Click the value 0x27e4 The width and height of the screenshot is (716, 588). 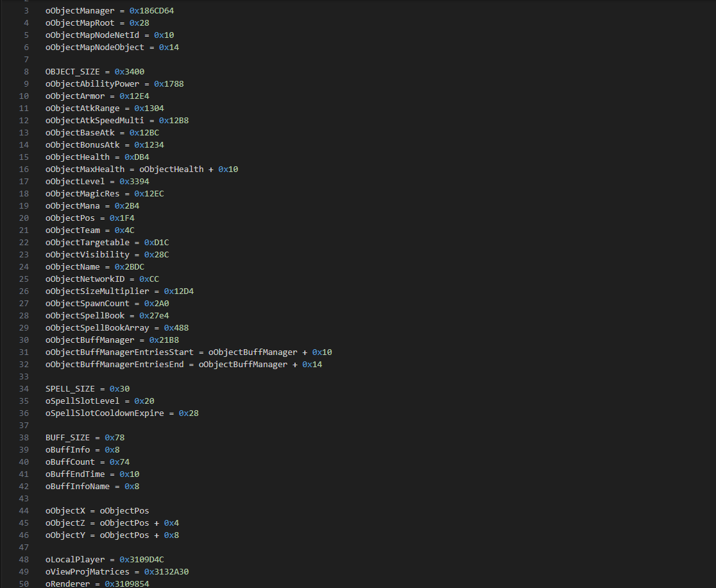[155, 316]
